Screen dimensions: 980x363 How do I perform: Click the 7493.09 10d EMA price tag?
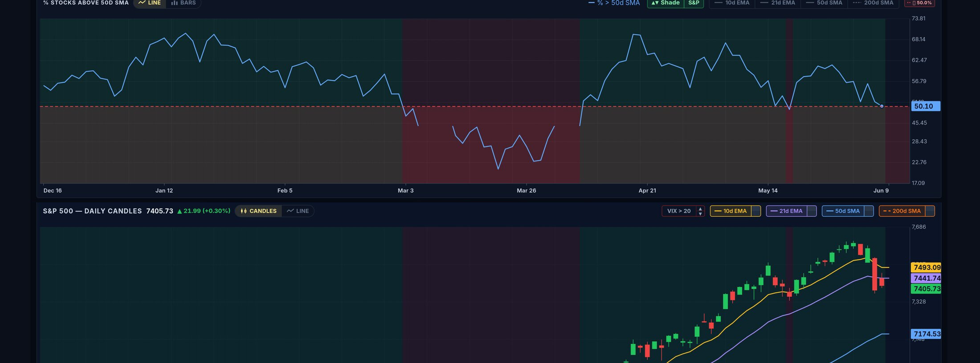point(926,267)
